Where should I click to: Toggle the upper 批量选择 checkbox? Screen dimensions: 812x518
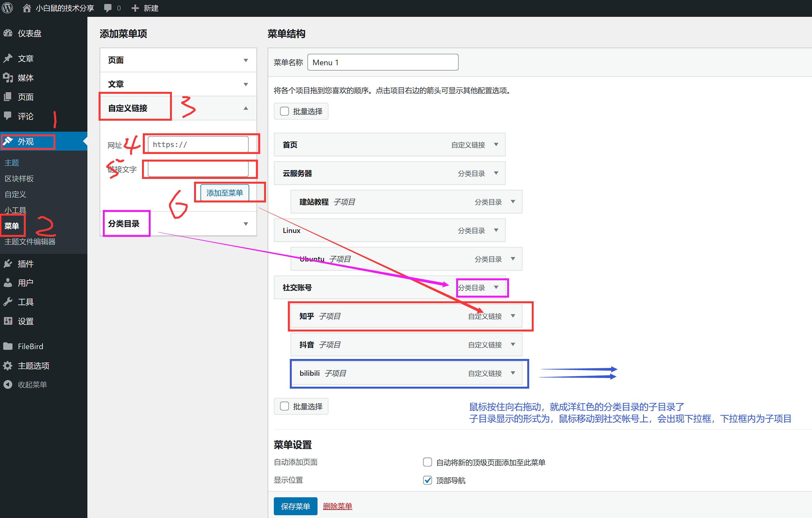[x=284, y=111]
